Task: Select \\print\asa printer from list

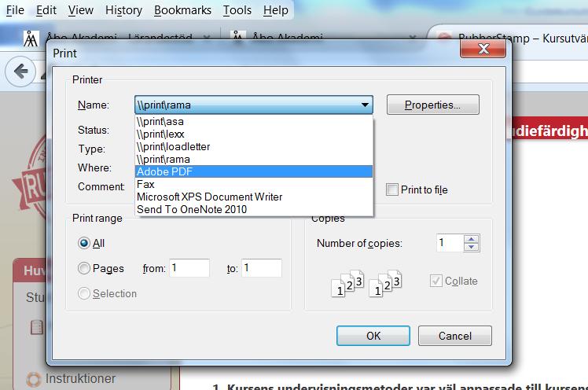Action: [x=254, y=122]
